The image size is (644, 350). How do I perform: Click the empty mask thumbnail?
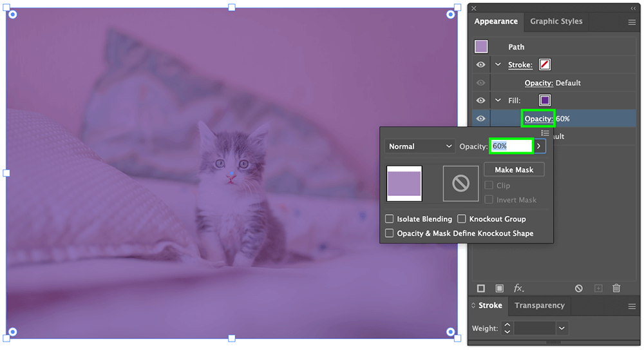pos(461,184)
